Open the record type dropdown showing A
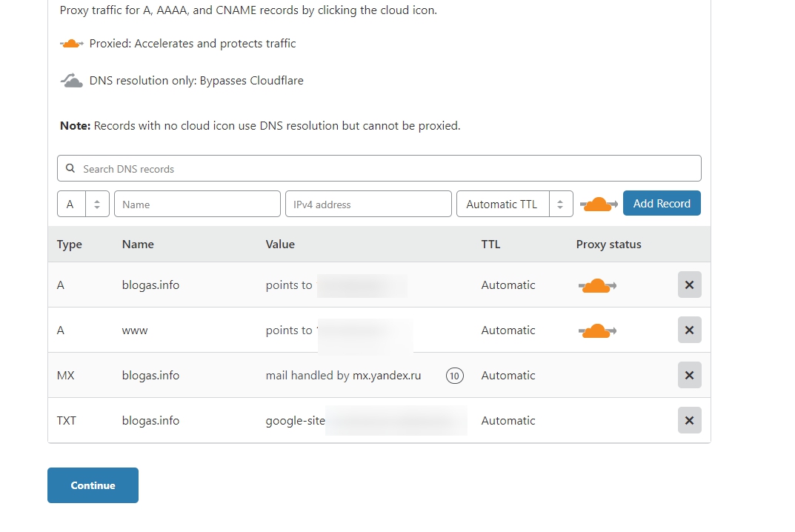This screenshot has width=795, height=532. (83, 204)
